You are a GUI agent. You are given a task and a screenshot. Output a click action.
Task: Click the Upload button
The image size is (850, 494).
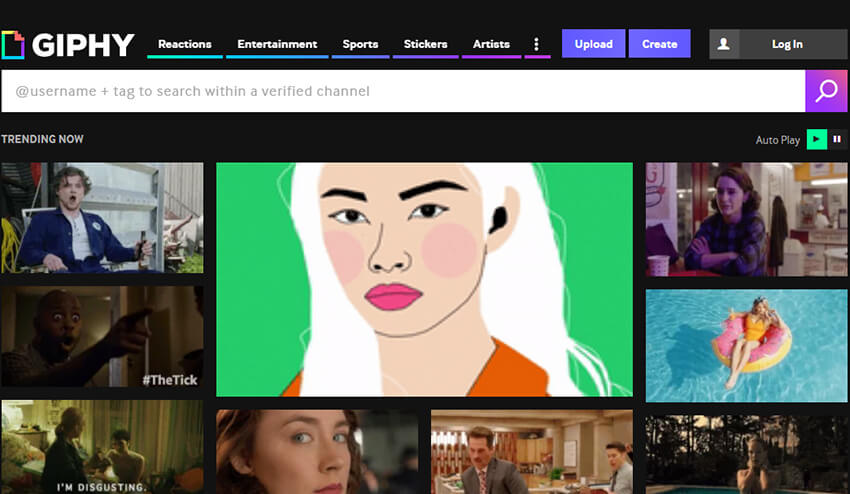pos(594,44)
